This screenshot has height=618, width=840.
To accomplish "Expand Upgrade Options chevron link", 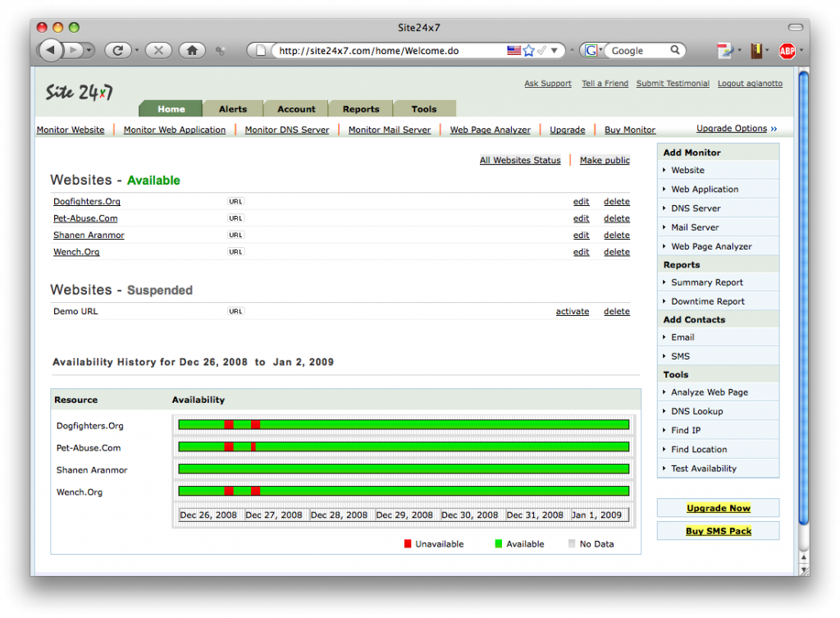I will [x=737, y=129].
